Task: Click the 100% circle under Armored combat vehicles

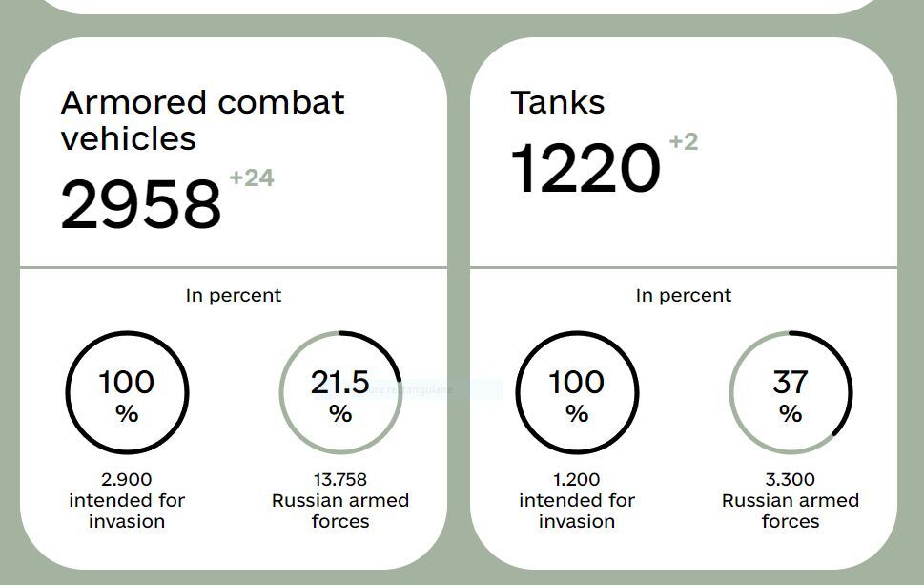Action: (x=127, y=392)
